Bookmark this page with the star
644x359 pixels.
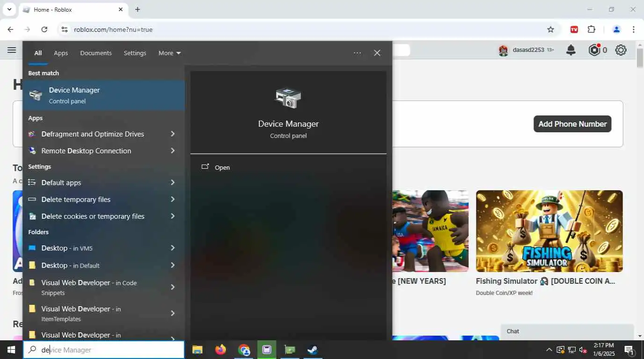[x=550, y=29]
